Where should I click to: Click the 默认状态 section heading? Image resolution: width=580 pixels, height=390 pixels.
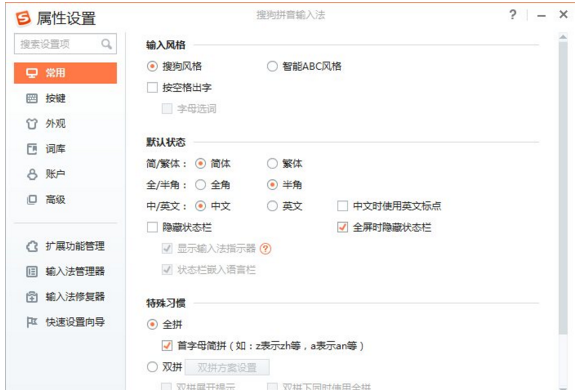click(166, 142)
